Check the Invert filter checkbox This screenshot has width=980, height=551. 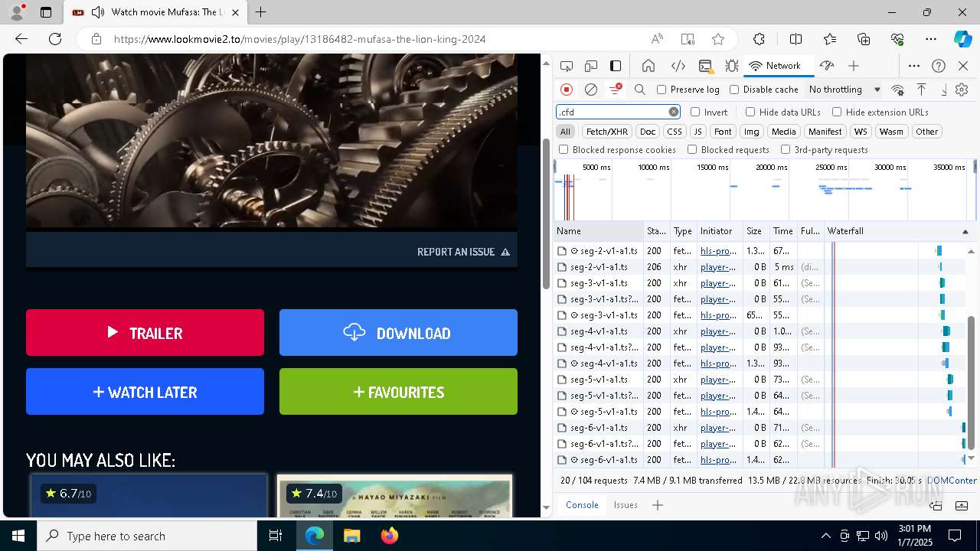click(x=695, y=112)
